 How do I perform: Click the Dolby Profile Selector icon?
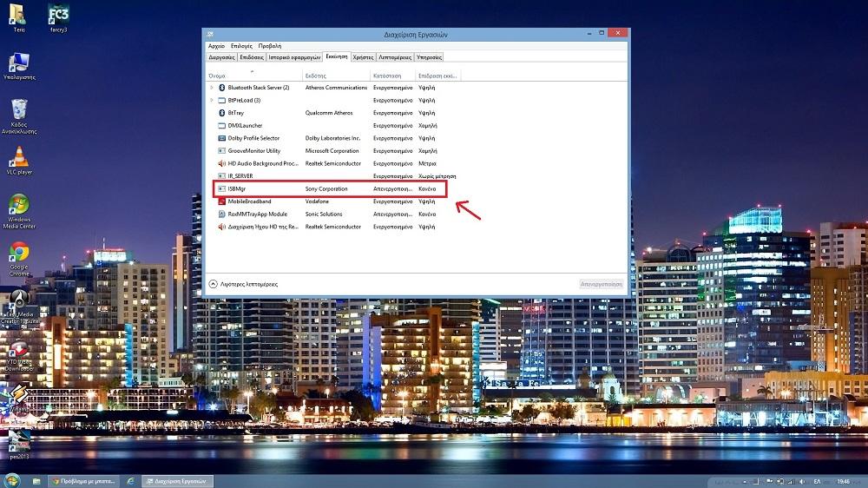222,138
